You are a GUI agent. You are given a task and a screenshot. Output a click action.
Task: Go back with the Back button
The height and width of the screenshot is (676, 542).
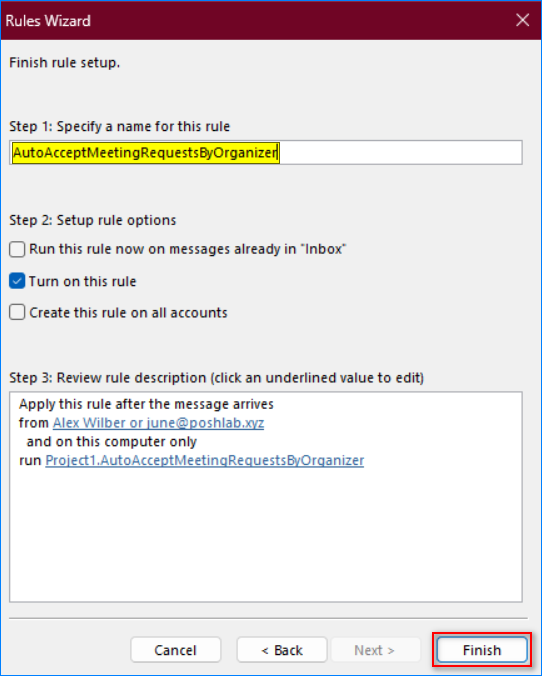pyautogui.click(x=282, y=650)
